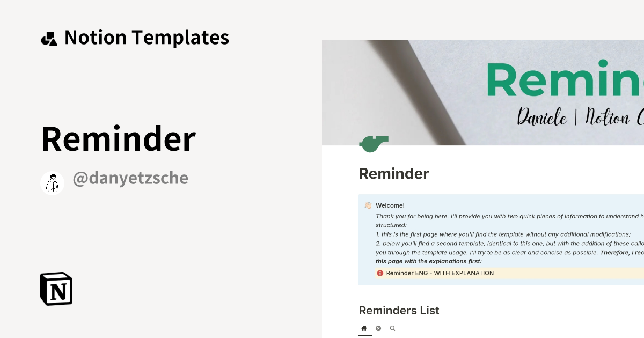Open the Reminder ENG - WITH EXPLANATION subpage
Image resolution: width=644 pixels, height=338 pixels.
pos(440,273)
